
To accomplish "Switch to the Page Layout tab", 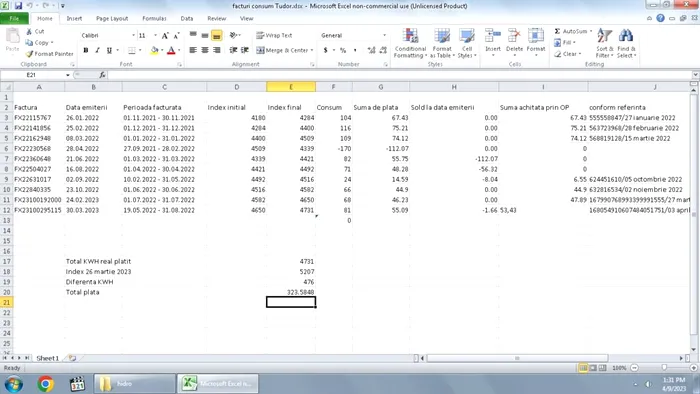I will coord(112,18).
